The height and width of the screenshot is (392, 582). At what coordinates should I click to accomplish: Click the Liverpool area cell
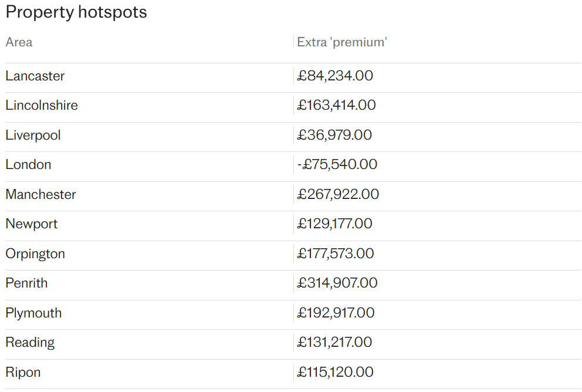pos(33,135)
